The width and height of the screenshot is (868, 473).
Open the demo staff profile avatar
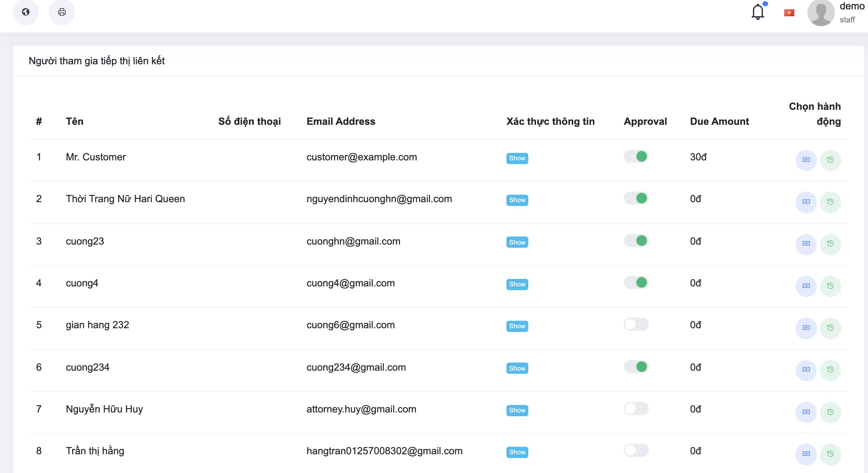point(821,13)
